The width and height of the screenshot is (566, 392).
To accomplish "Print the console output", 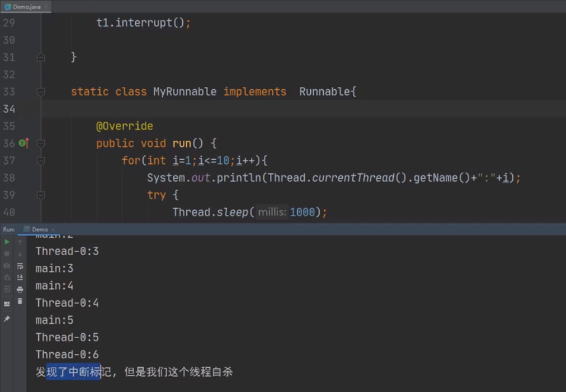I will 20,288.
